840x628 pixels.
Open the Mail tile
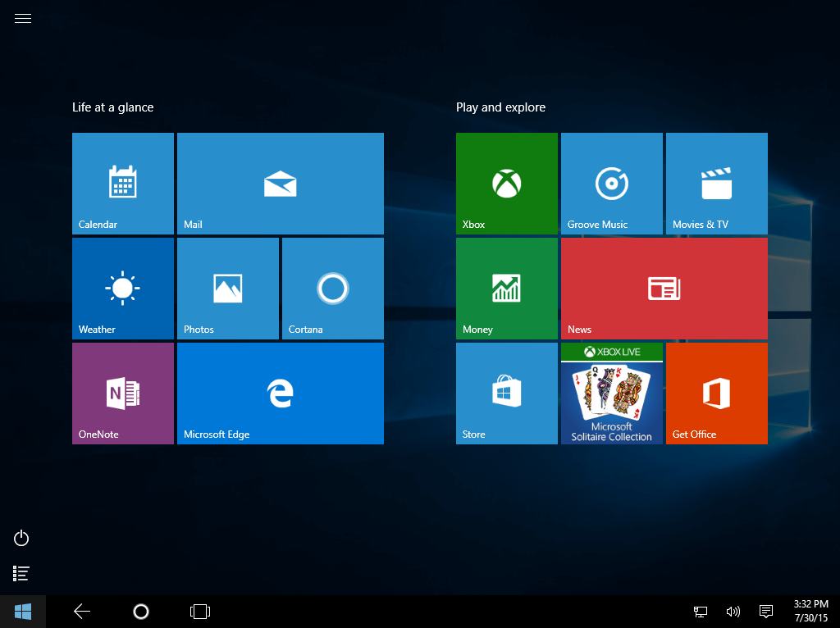(281, 184)
